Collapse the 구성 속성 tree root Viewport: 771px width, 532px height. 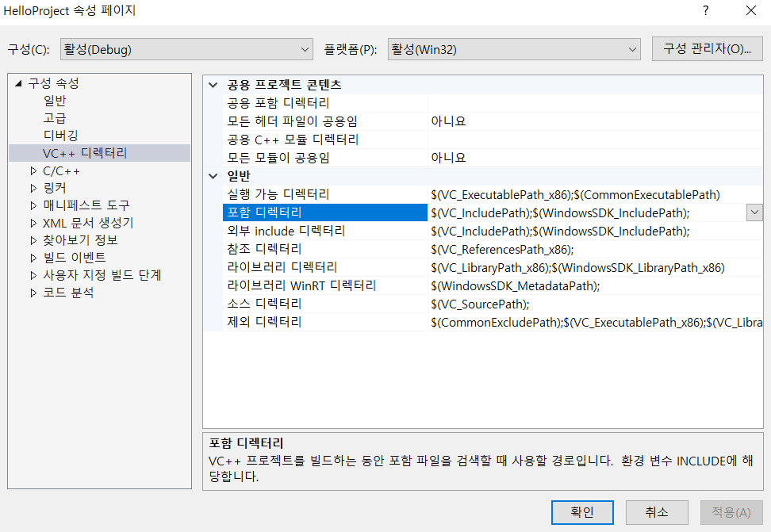19,83
